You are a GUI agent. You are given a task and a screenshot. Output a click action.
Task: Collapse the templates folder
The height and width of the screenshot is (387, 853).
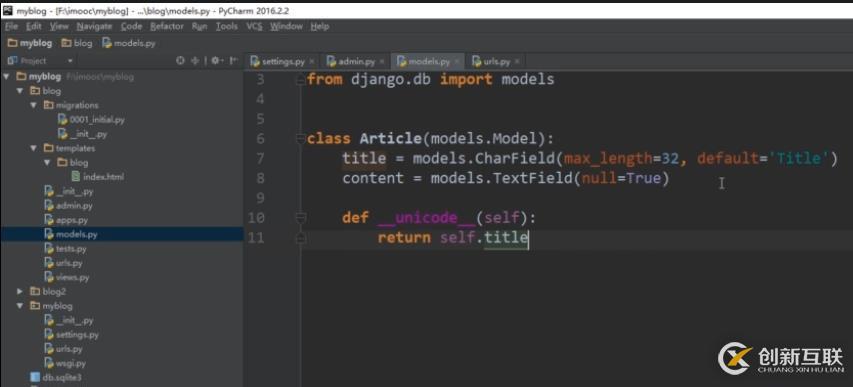pyautogui.click(x=34, y=148)
